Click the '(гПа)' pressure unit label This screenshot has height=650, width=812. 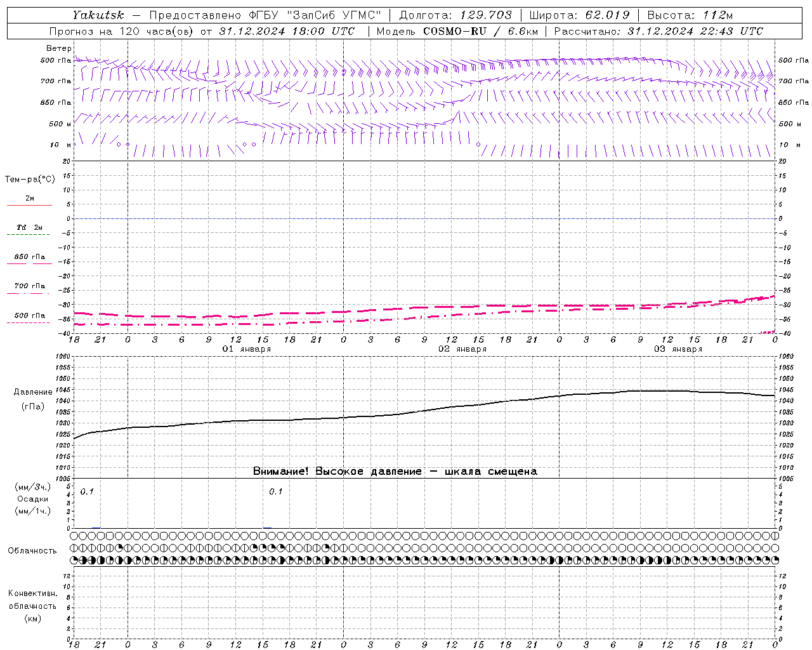[33, 406]
